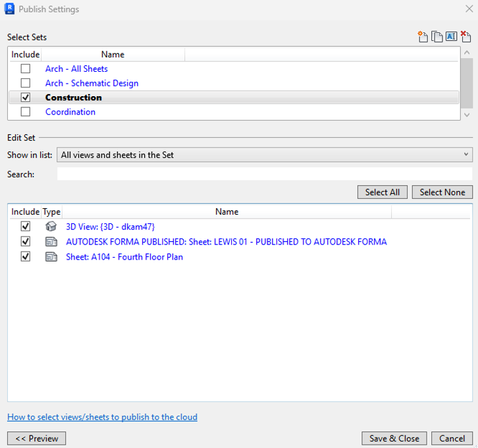478x448 pixels.
Task: Click the Select All button
Action: [383, 192]
